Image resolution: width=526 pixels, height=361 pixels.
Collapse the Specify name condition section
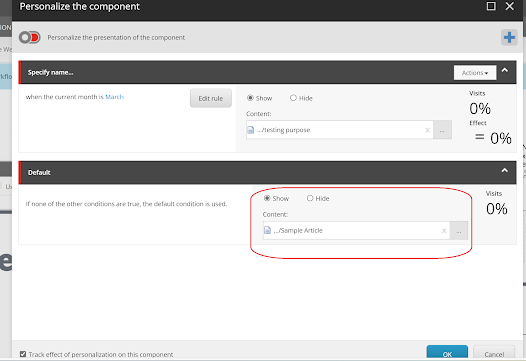pos(505,70)
